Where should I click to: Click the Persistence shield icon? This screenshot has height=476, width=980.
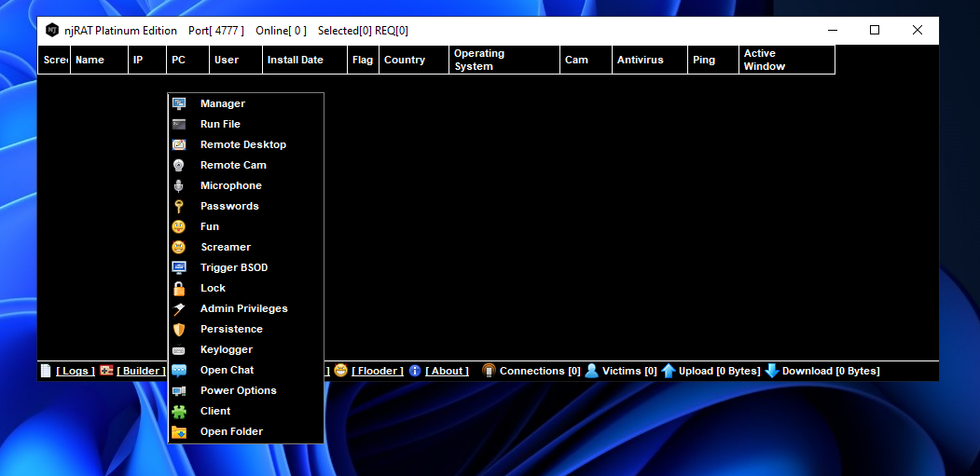[x=179, y=329]
